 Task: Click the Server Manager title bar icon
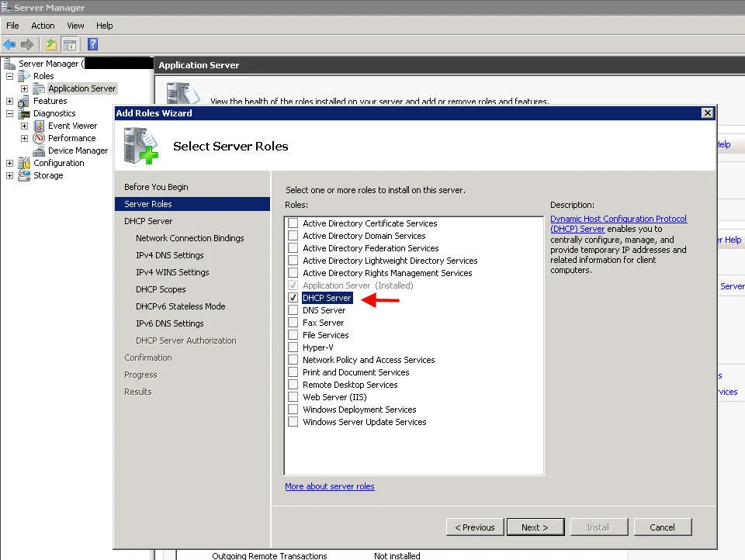pos(6,8)
